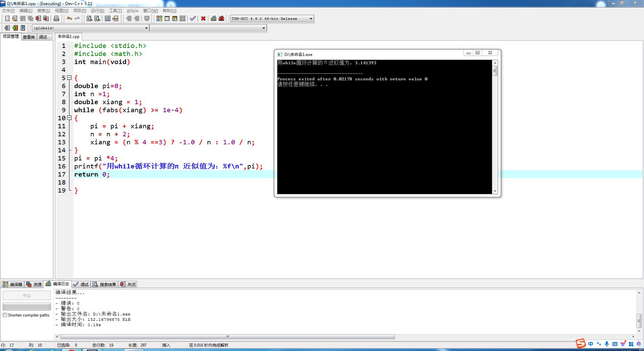Click the delete profiling information icon
The height and width of the screenshot is (351, 644).
221,18
